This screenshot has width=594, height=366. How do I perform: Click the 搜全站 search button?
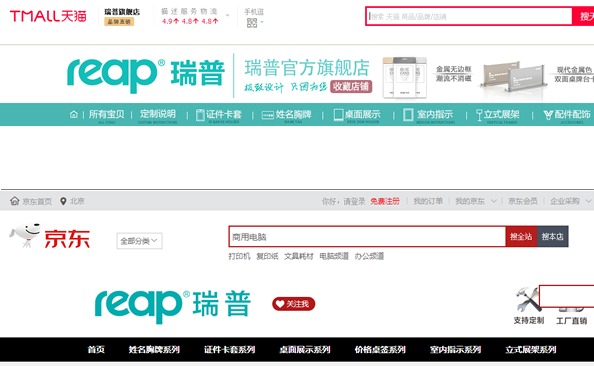pos(521,236)
